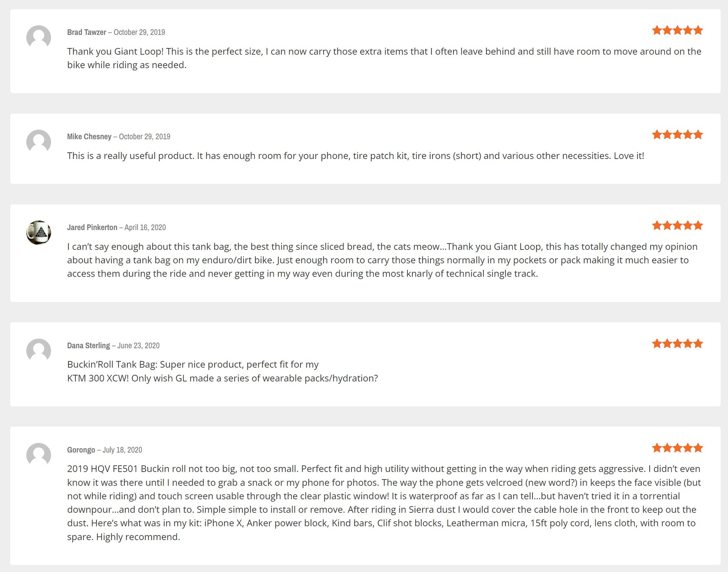This screenshot has height=572, width=728.
Task: Click Gorongo's default avatar icon
Action: (38, 455)
